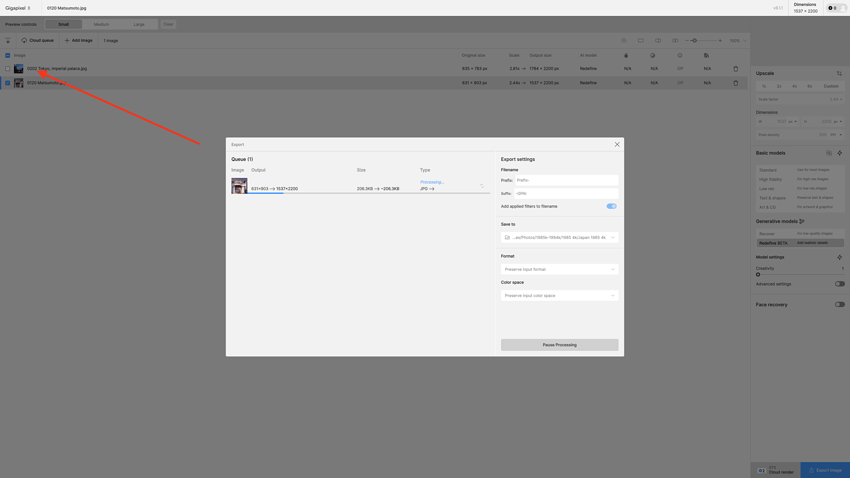Click the Add image plus icon

point(67,41)
